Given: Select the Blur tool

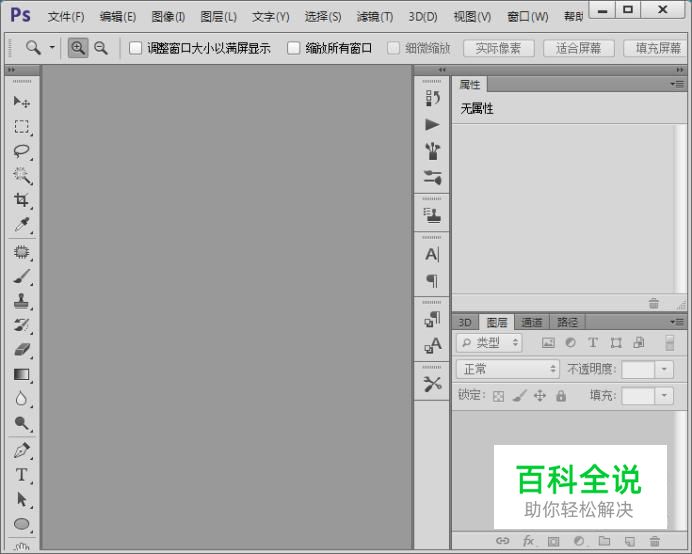Looking at the screenshot, I should (x=22, y=399).
